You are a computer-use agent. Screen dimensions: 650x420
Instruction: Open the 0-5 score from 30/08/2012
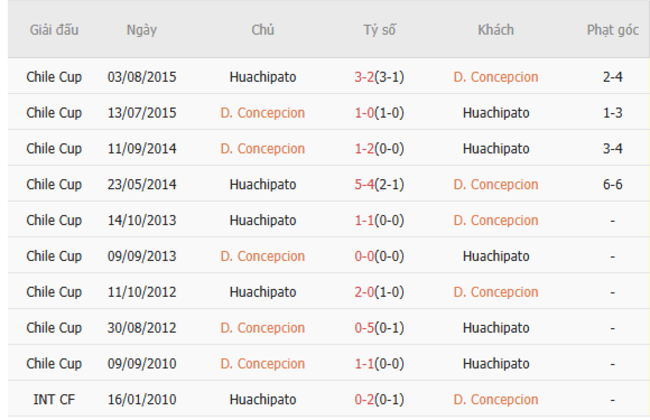(367, 328)
